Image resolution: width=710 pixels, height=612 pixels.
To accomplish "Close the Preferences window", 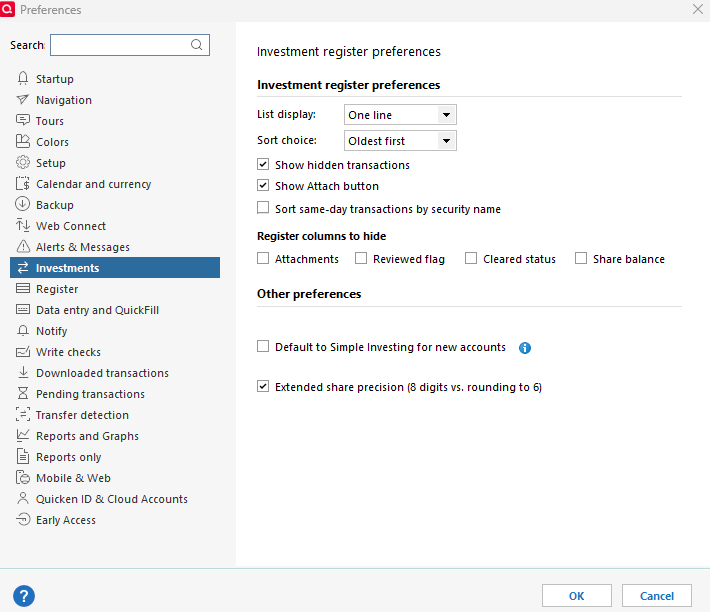I will (698, 9).
